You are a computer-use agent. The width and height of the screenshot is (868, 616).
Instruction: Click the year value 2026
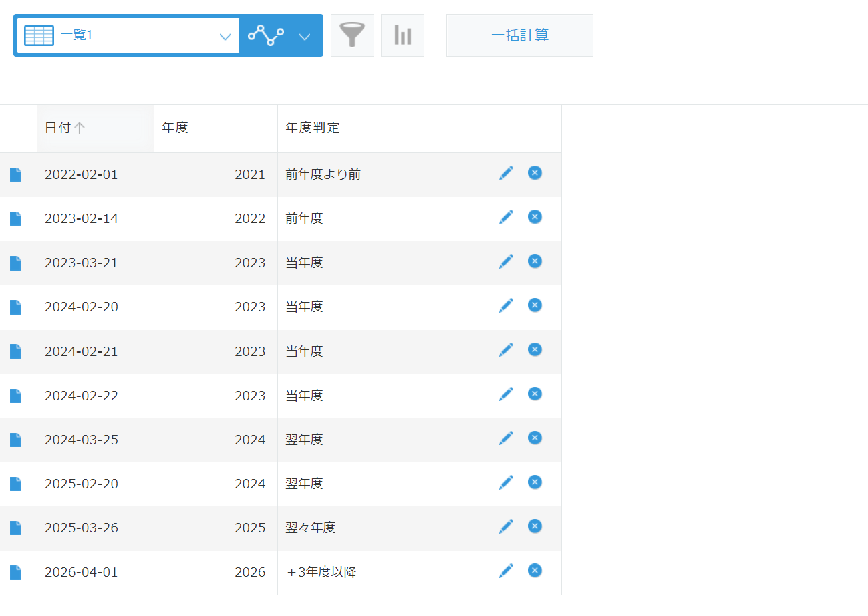point(250,573)
